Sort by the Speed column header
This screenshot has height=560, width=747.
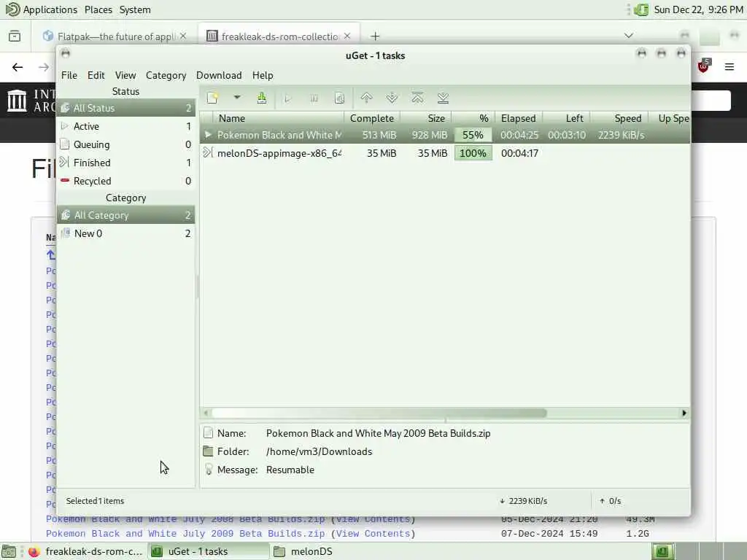point(619,118)
